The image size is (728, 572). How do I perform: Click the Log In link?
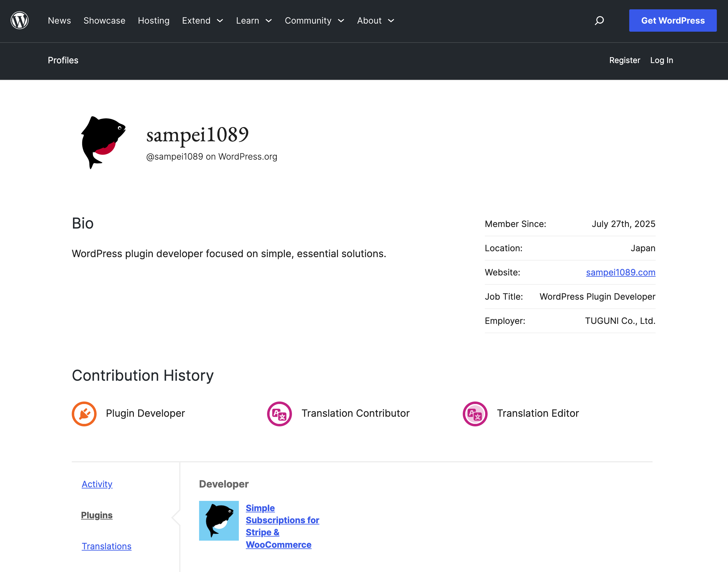click(x=661, y=60)
